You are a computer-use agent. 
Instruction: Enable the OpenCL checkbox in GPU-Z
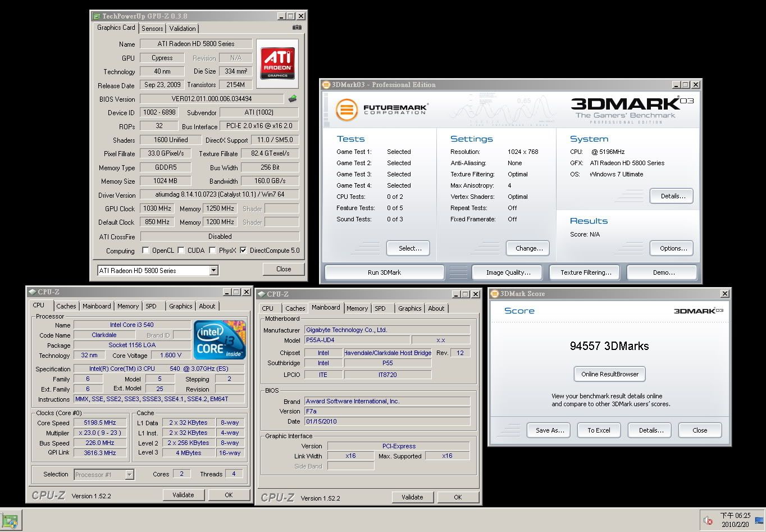pos(146,251)
